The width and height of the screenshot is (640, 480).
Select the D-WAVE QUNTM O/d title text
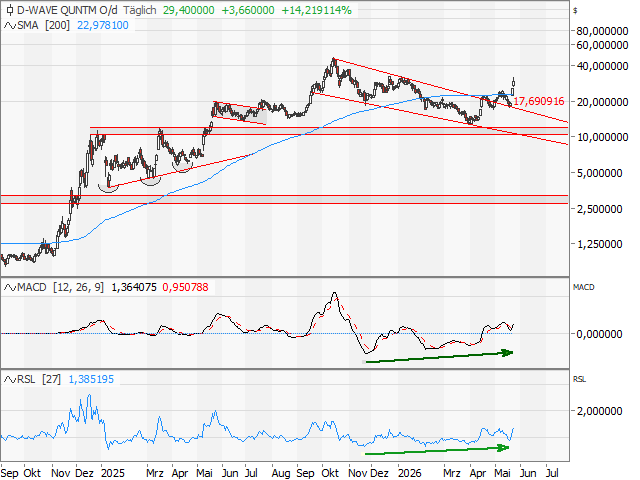click(x=67, y=10)
